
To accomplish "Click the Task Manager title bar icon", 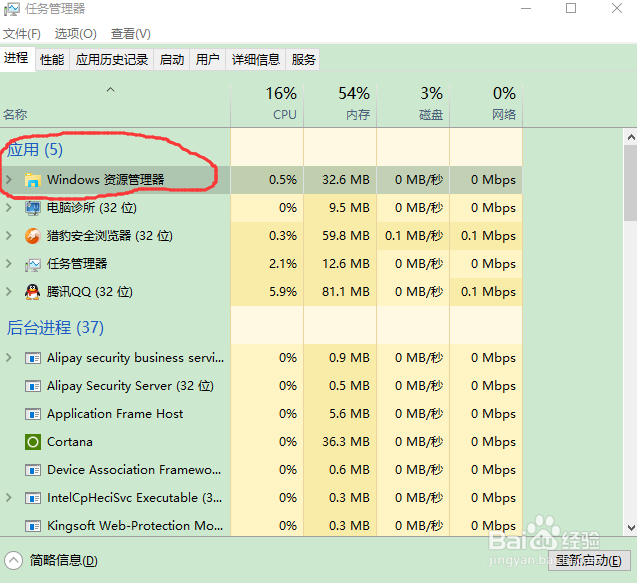I will 11,9.
